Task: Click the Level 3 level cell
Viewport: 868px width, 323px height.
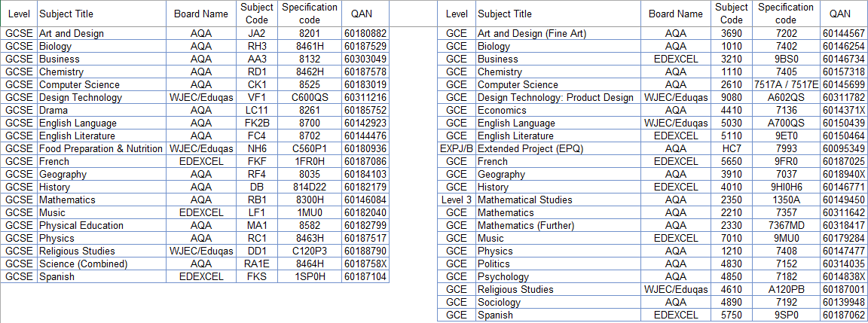Action: coord(457,200)
